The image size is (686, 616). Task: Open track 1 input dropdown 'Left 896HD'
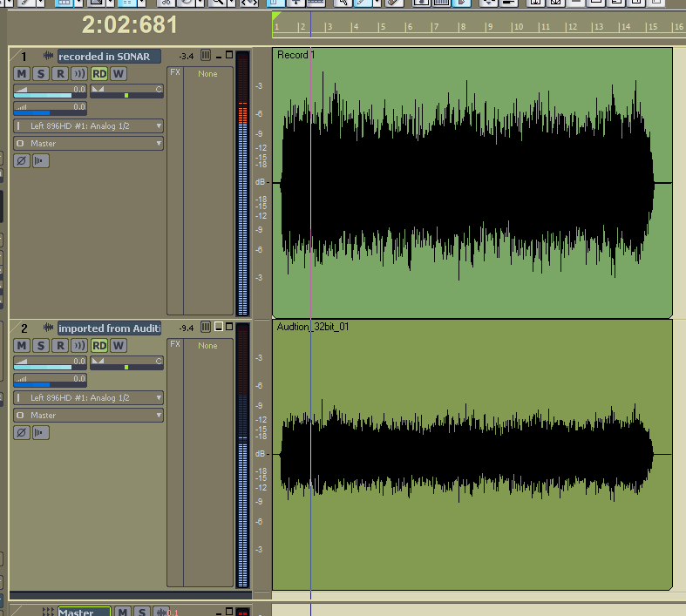[89, 126]
